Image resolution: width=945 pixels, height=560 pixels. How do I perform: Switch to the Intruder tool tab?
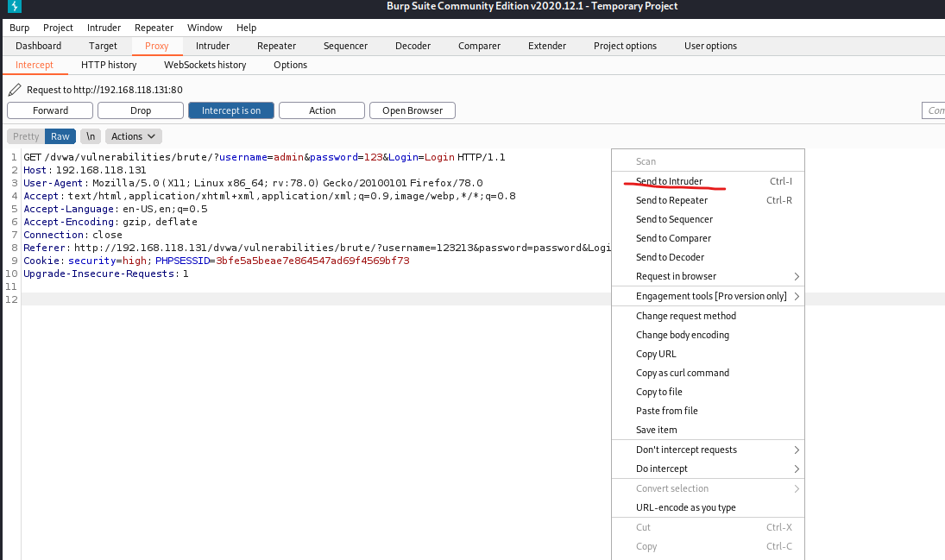click(213, 46)
